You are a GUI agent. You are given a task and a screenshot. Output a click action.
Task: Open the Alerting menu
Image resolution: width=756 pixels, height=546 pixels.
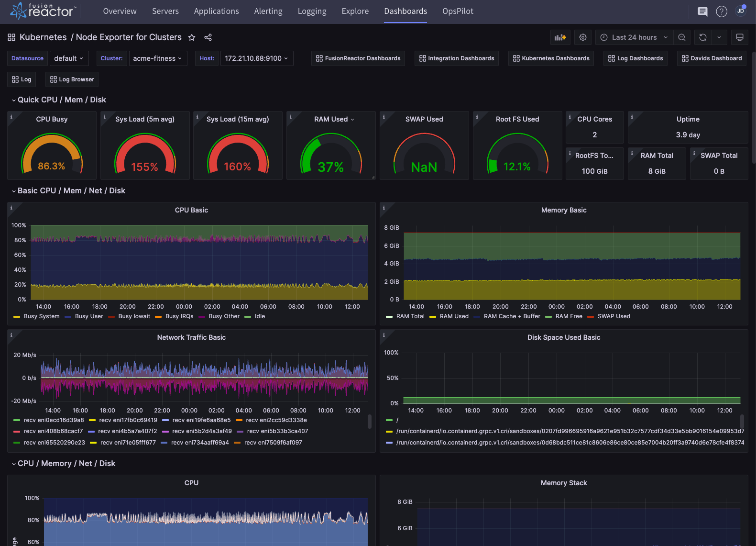pyautogui.click(x=268, y=11)
